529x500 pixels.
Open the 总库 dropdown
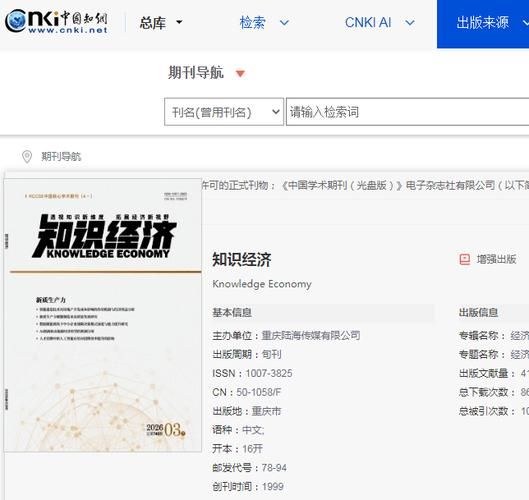(x=161, y=23)
